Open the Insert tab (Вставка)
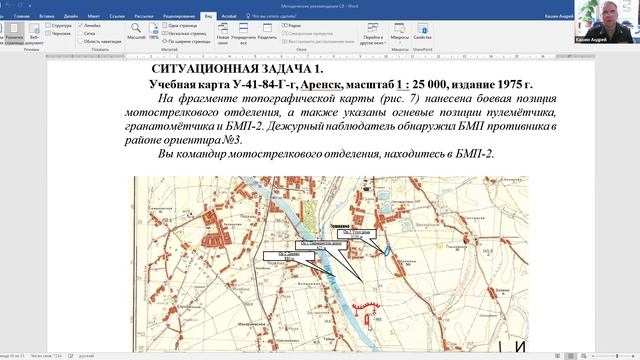This screenshot has height=360, width=640. pyautogui.click(x=47, y=16)
